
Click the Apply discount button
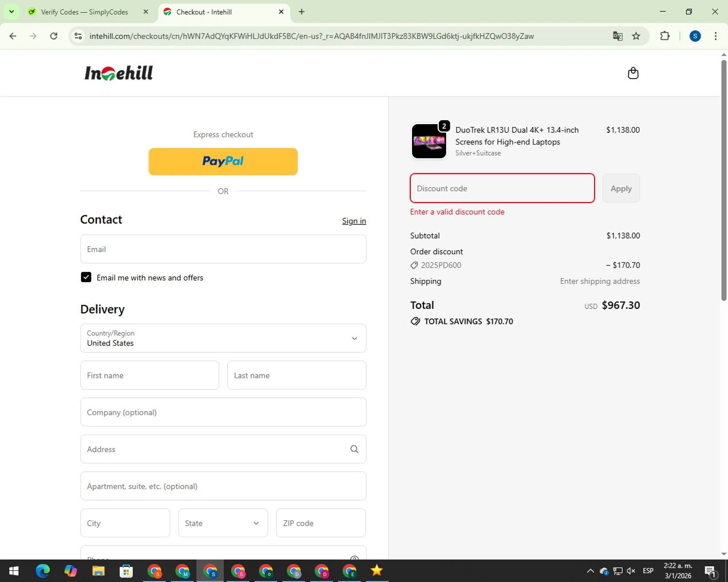pyautogui.click(x=621, y=188)
